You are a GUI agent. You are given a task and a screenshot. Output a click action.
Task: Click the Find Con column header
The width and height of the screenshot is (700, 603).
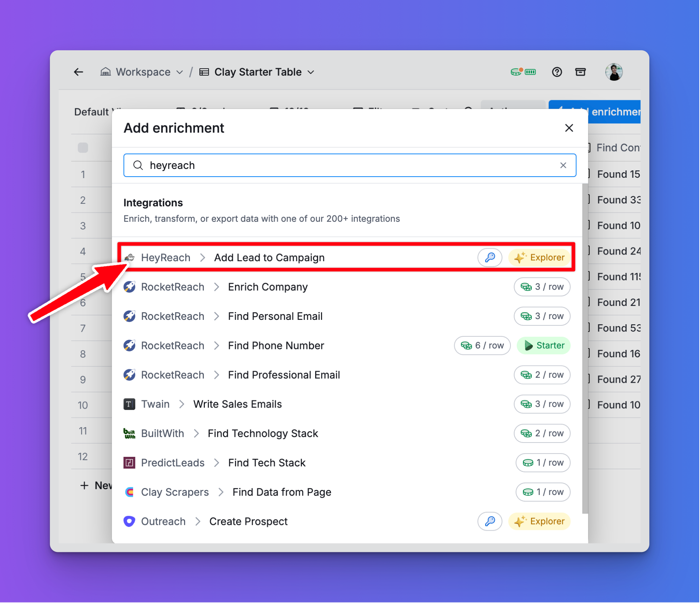(x=618, y=148)
